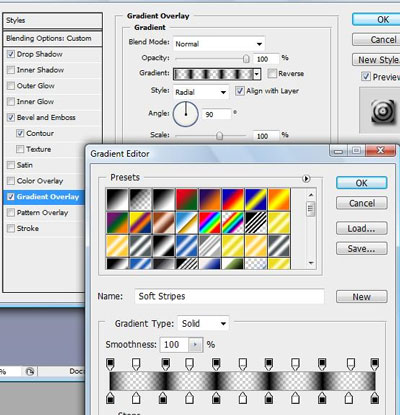Toggle the Preview checkbox in Layer Style
Viewport: 400px width, 415px height.
[x=366, y=76]
